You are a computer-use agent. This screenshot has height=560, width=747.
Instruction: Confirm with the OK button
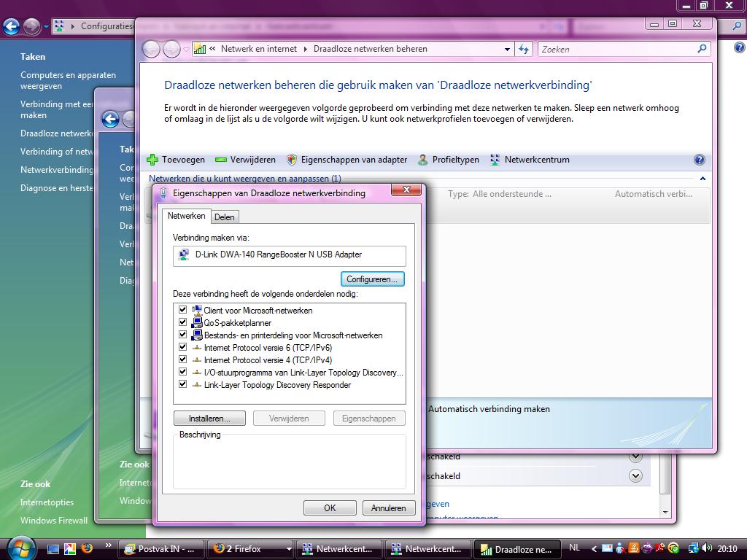click(330, 508)
